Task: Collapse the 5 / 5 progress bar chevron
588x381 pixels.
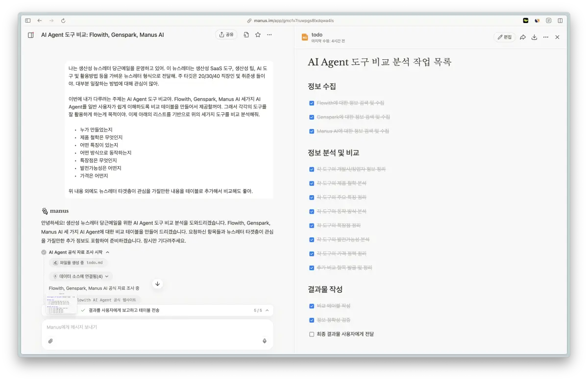Action: [267, 310]
